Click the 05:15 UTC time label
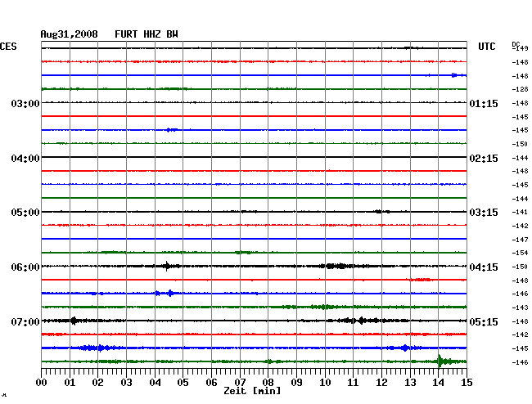532x404 pixels. [x=484, y=321]
